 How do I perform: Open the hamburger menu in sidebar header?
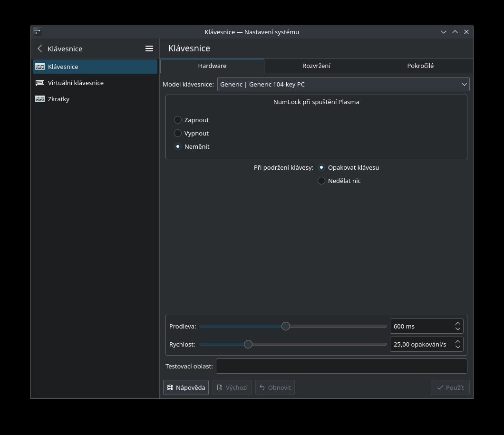149,48
